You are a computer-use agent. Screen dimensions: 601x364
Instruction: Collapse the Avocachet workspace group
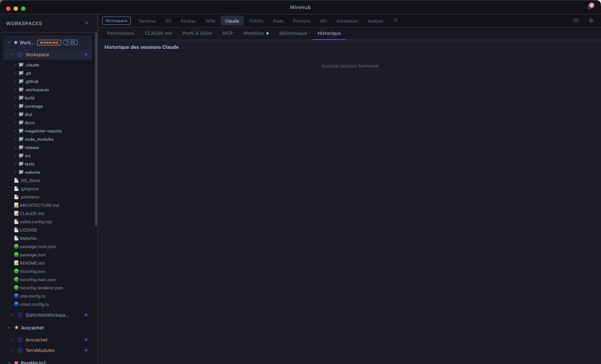coord(9,328)
